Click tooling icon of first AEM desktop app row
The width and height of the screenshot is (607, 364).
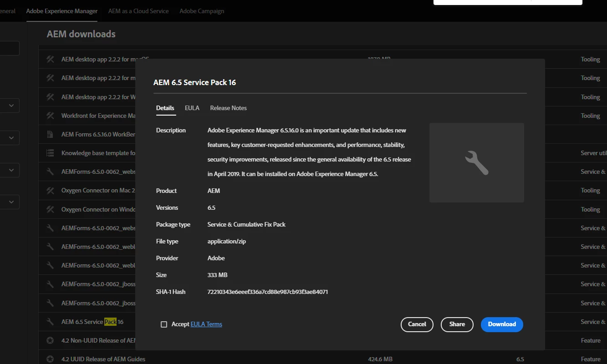click(51, 59)
